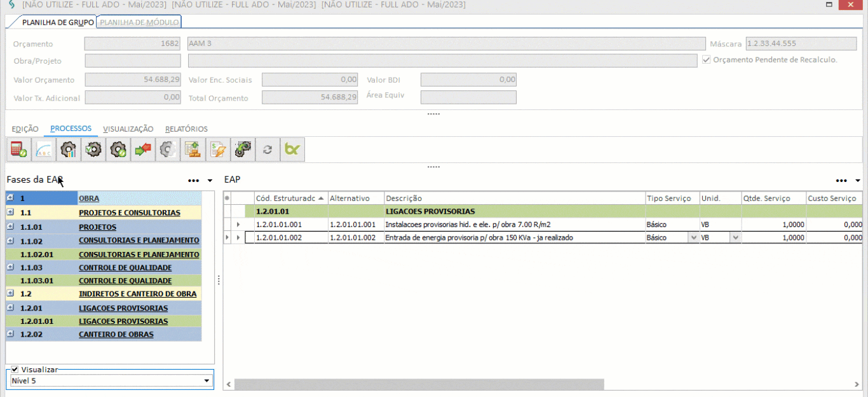
Task: Expand tree node 1 OBRA
Action: [10, 198]
